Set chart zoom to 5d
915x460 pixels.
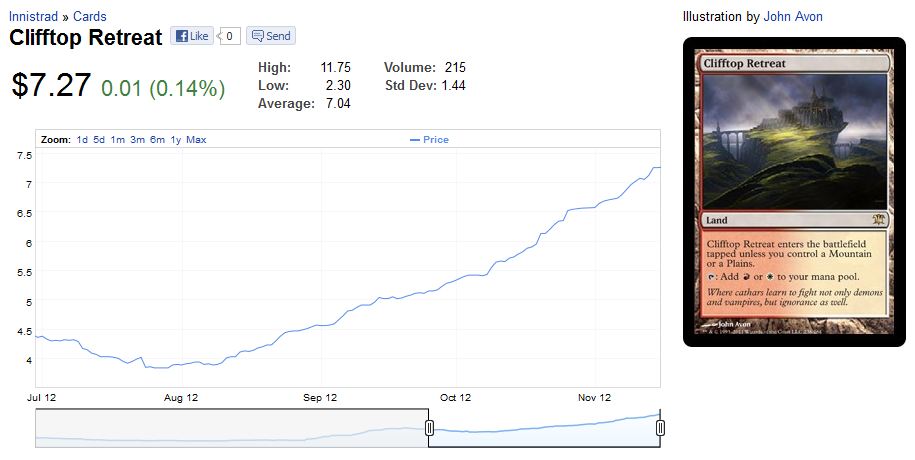tap(99, 140)
